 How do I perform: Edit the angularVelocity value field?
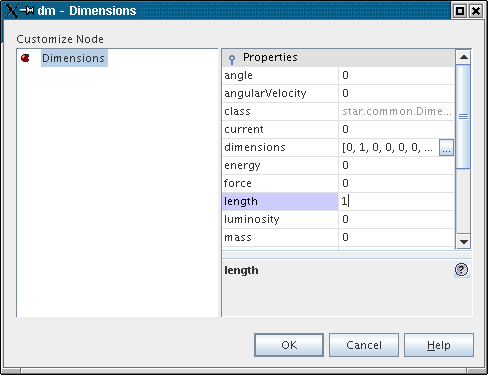click(396, 93)
